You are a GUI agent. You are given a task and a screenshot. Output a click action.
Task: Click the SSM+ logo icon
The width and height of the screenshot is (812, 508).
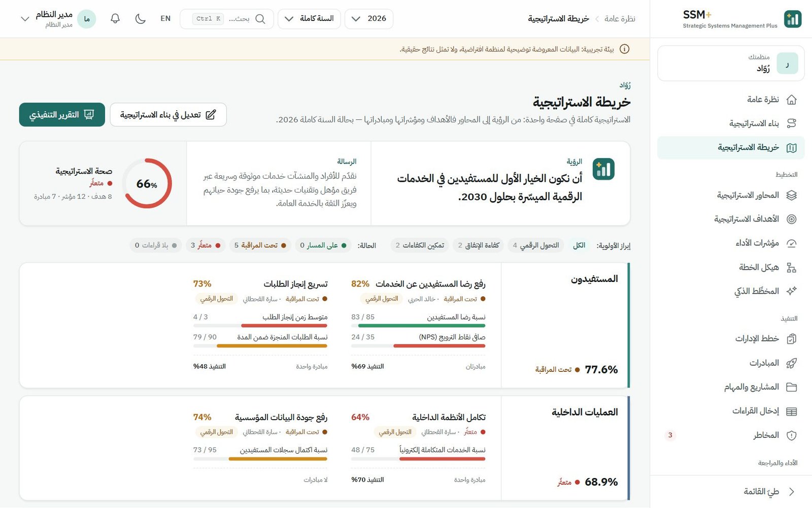click(x=793, y=19)
